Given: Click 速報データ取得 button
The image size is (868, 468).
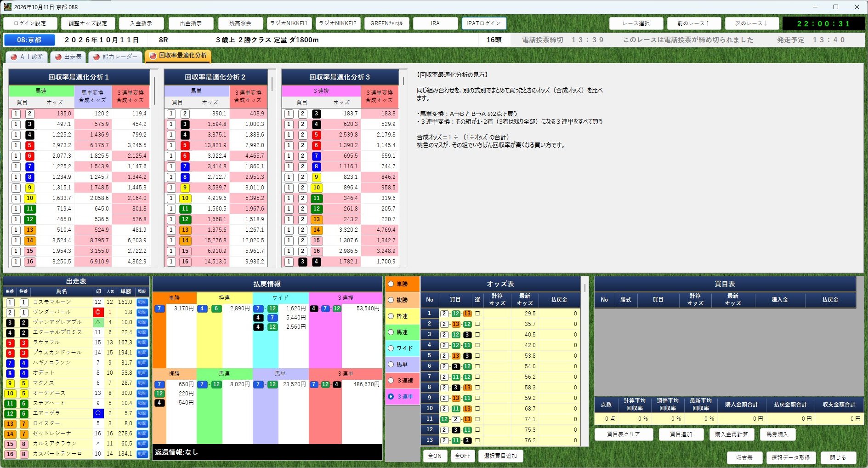Looking at the screenshot, I should point(791,458).
